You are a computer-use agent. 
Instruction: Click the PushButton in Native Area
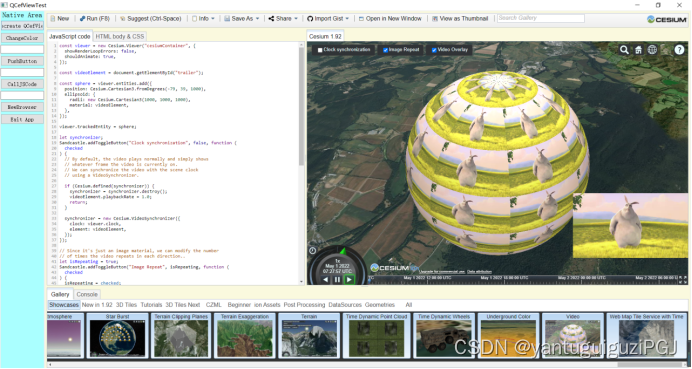[22, 61]
